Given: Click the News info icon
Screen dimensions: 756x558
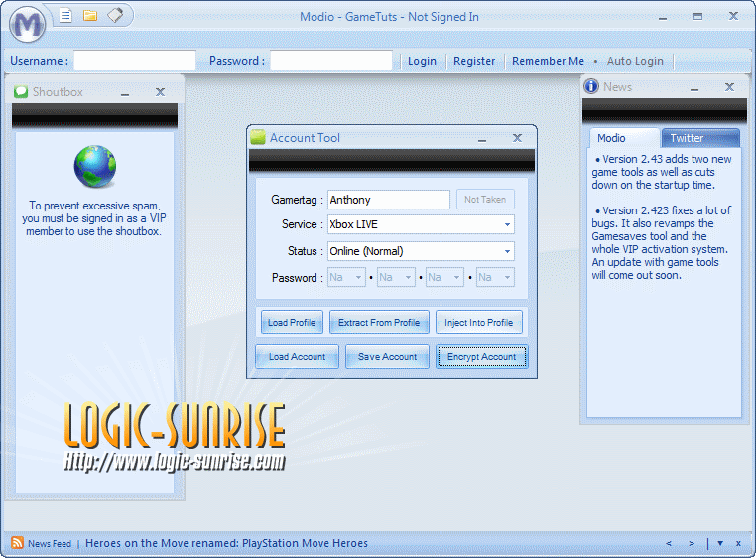Looking at the screenshot, I should point(591,86).
